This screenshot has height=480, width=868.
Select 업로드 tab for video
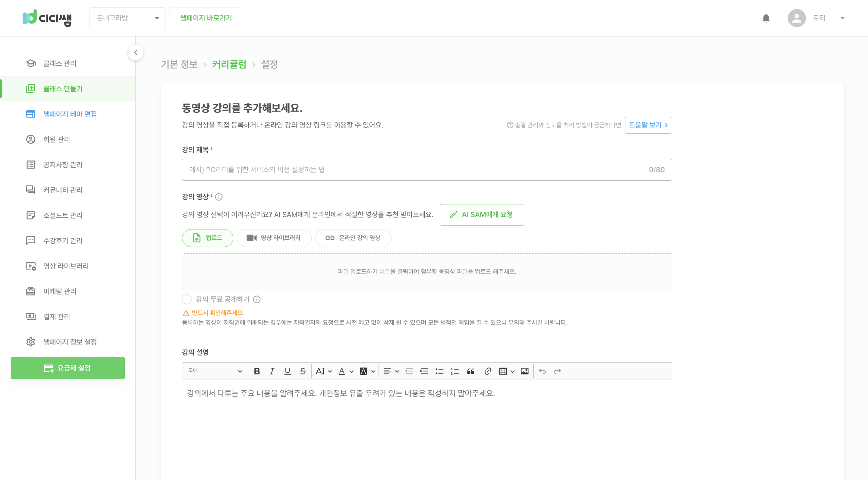(207, 237)
